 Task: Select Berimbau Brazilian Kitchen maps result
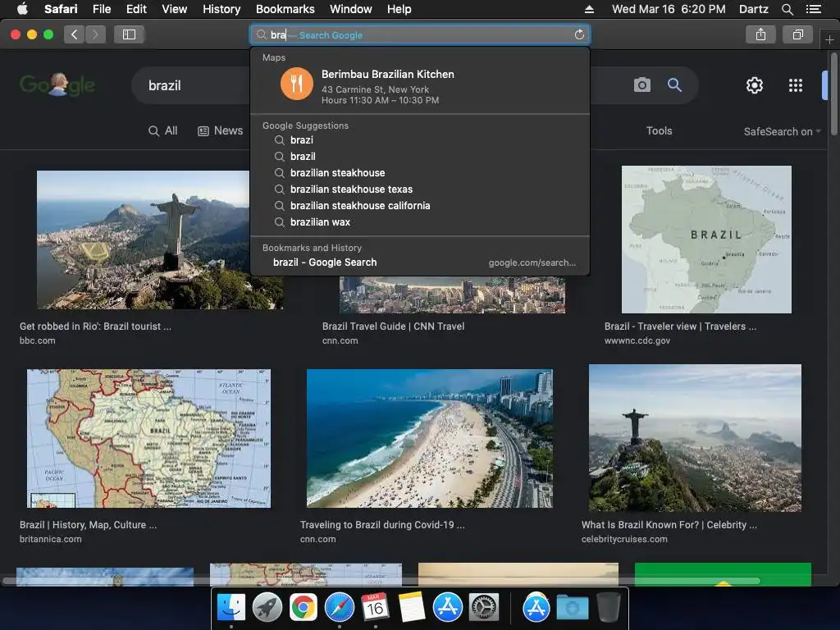(x=420, y=85)
